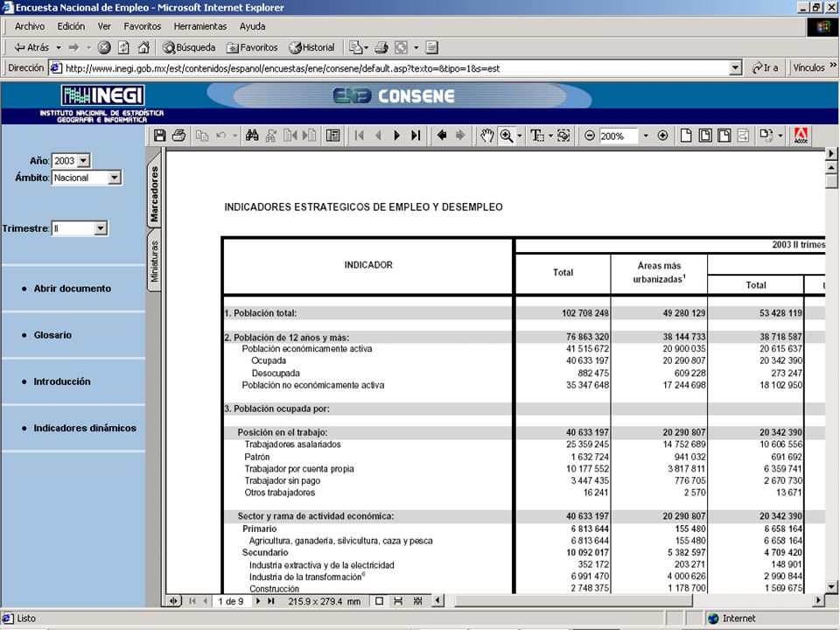The width and height of the screenshot is (840, 630).
Task: Open the binoculars Find tool
Action: 252,136
